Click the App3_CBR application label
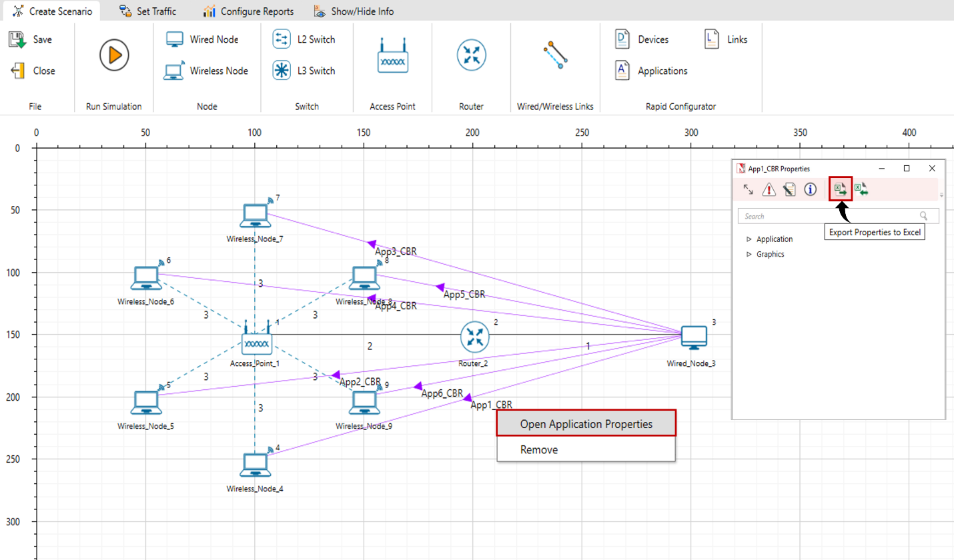This screenshot has height=560, width=954. click(396, 252)
